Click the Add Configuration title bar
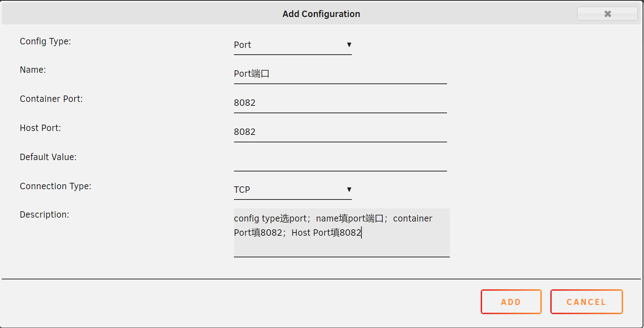644x328 pixels. [321, 14]
